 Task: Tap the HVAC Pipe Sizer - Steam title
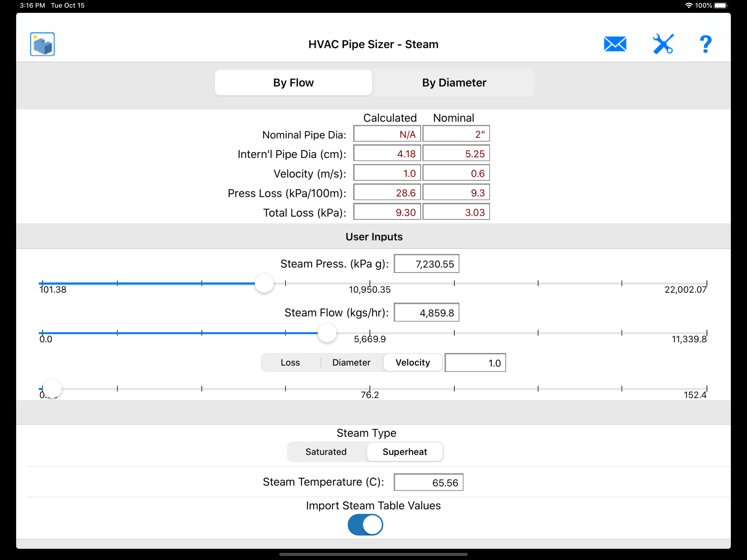tap(373, 44)
